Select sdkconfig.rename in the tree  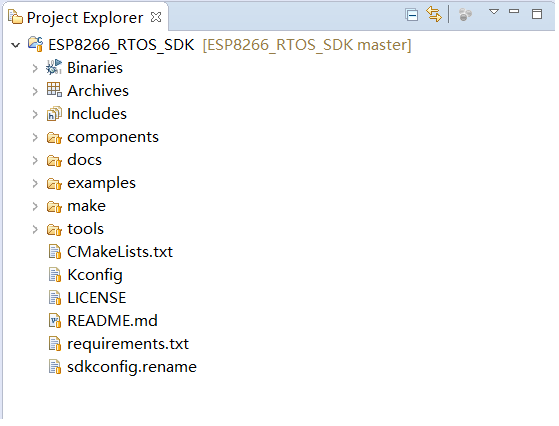132,367
